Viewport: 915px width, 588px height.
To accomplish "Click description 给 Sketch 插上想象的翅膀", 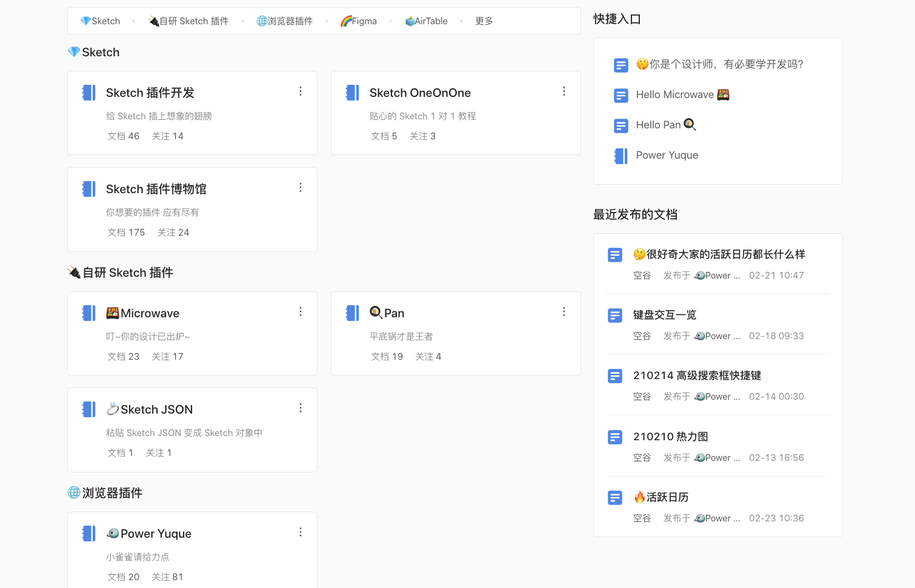I will click(x=159, y=116).
